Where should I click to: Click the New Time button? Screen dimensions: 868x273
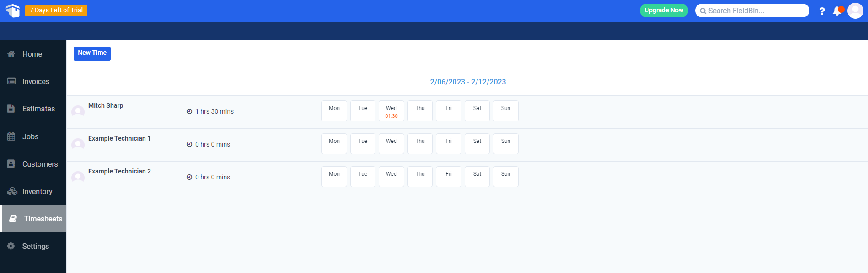[x=92, y=53]
